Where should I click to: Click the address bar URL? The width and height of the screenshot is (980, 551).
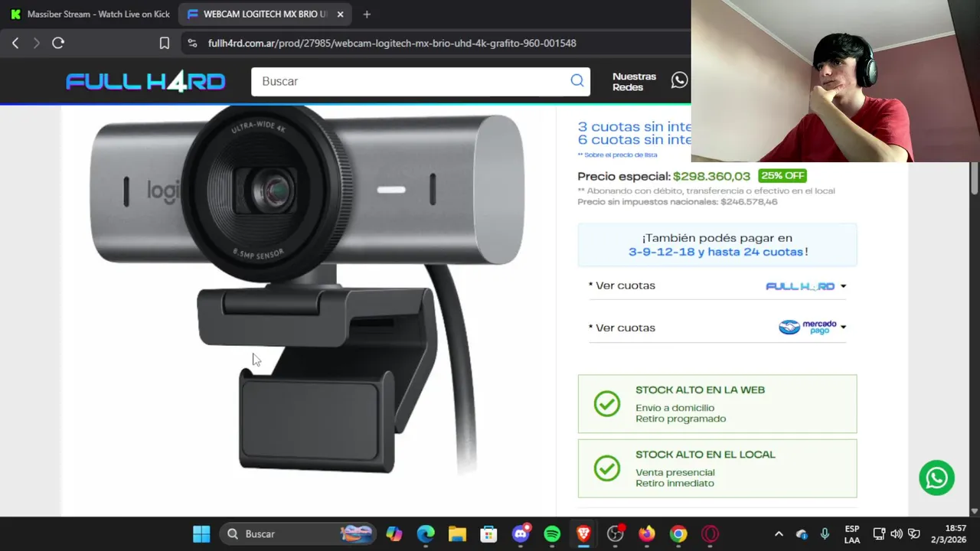(392, 43)
